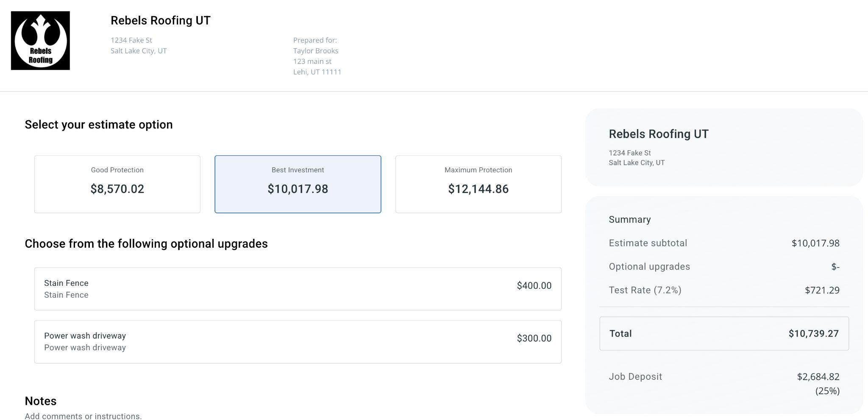Toggle the Power wash driveway upgrade

point(298,342)
